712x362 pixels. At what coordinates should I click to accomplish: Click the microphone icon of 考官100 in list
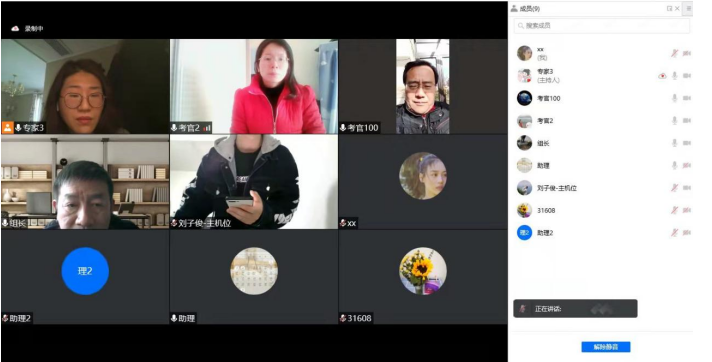674,98
